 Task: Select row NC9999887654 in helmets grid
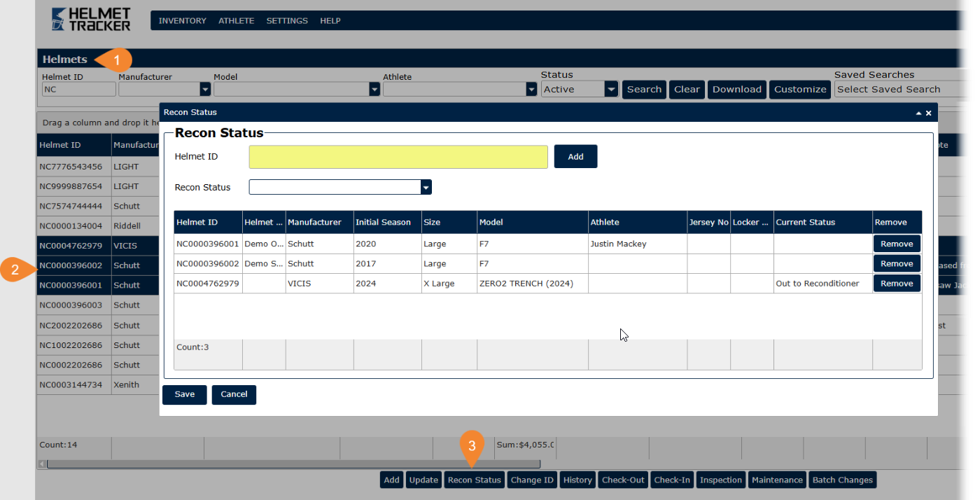(98, 186)
